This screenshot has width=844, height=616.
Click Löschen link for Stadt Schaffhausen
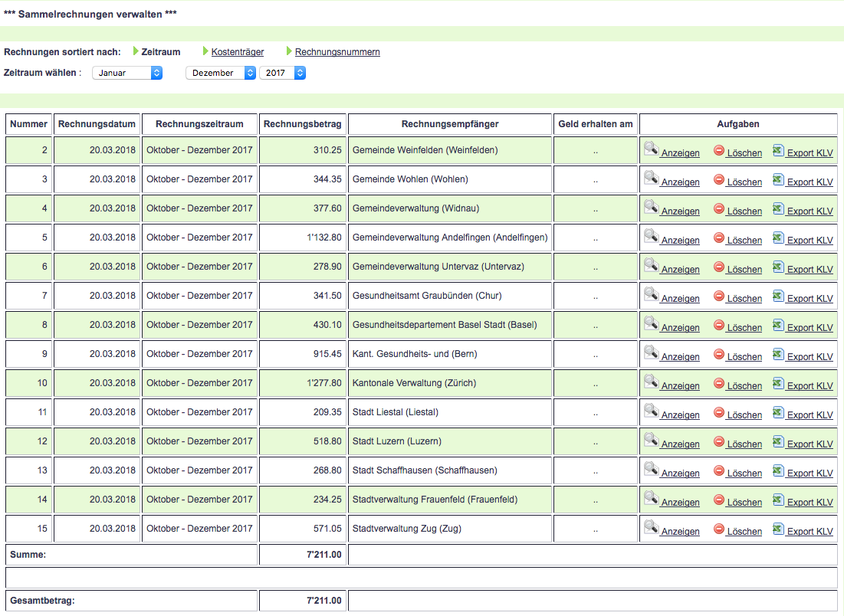pos(744,473)
